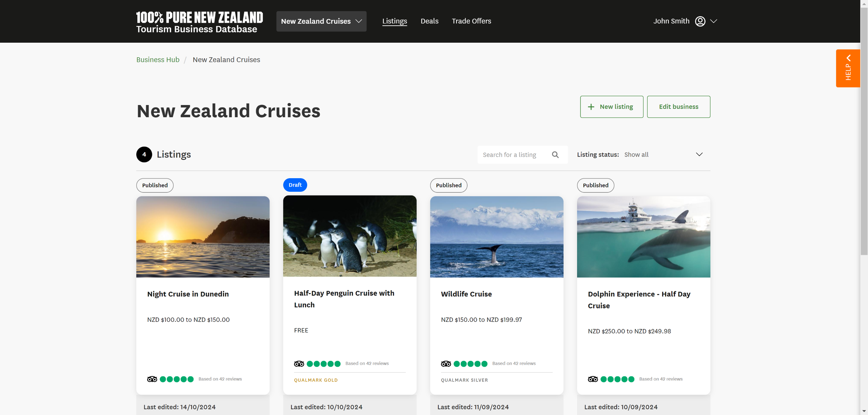Expand the Listing status filter dropdown
Viewport: 868px width, 415px height.
point(699,154)
